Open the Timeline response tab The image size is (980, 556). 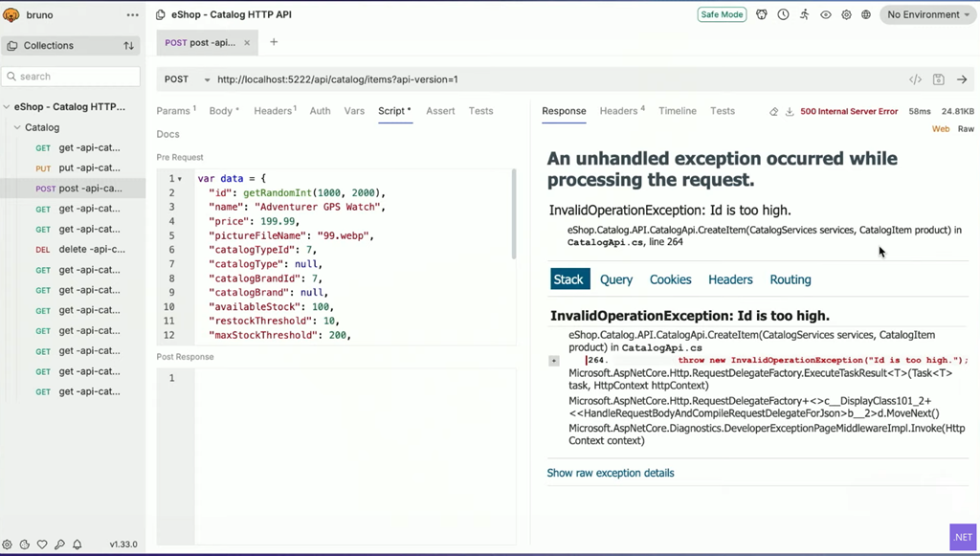(677, 111)
